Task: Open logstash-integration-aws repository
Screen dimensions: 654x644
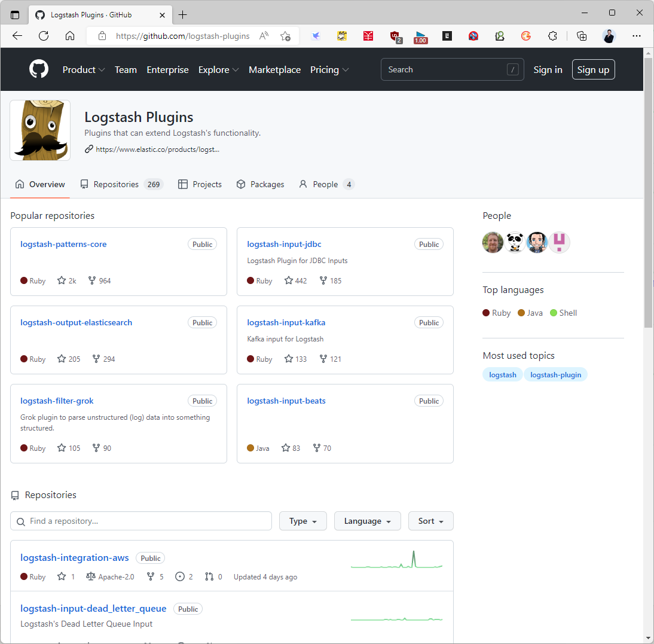Action: pyautogui.click(x=75, y=558)
